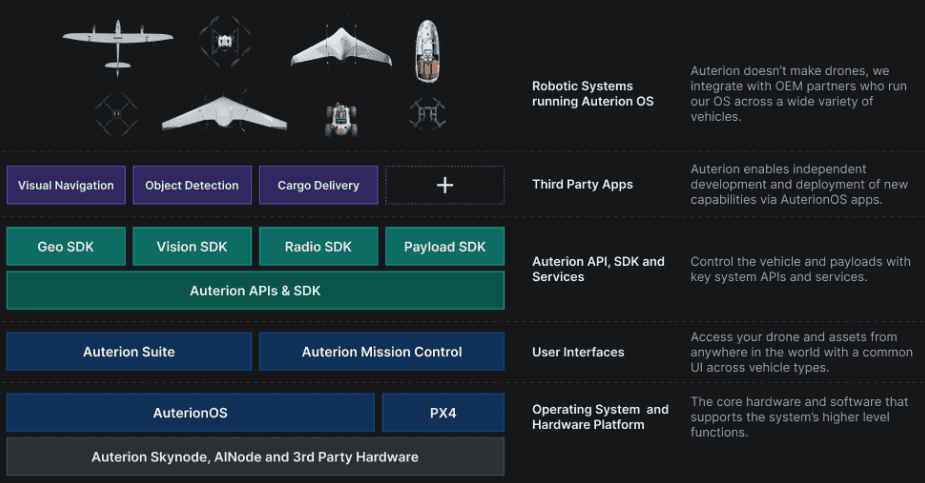Click text 'Auterion doesn't make drones'

pos(779,71)
